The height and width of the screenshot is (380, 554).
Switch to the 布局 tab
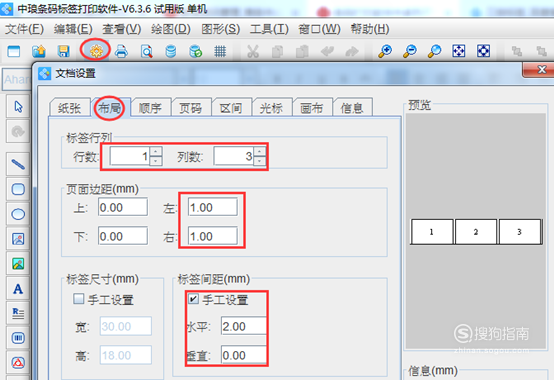[110, 108]
